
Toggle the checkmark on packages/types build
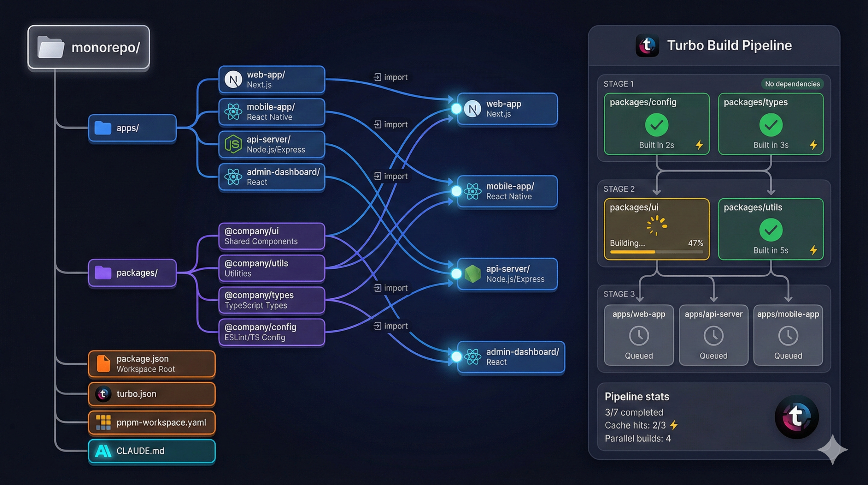click(x=771, y=124)
